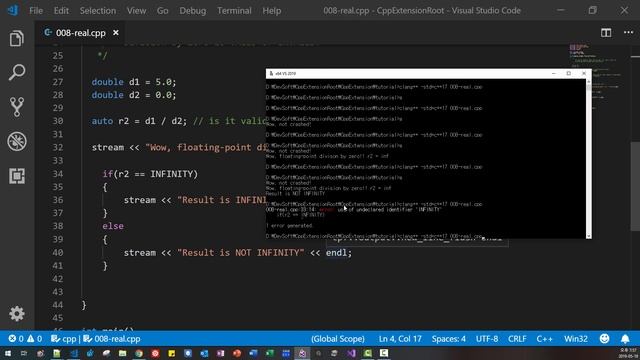Click line number 34 in the gutter
This screenshot has width=640, height=360.
(58, 174)
